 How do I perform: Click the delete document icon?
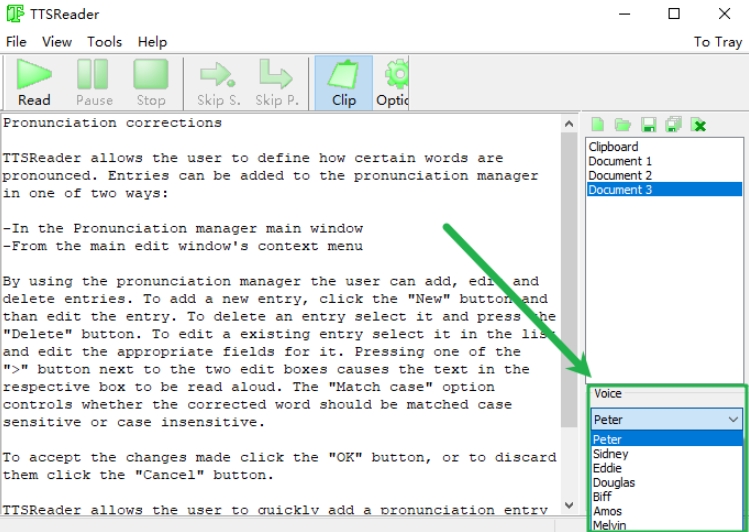[699, 125]
